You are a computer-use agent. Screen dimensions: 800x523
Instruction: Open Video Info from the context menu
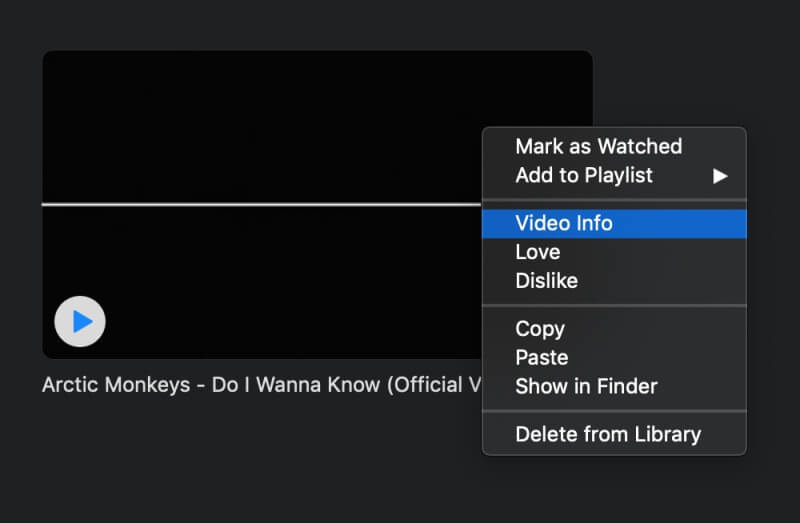614,223
